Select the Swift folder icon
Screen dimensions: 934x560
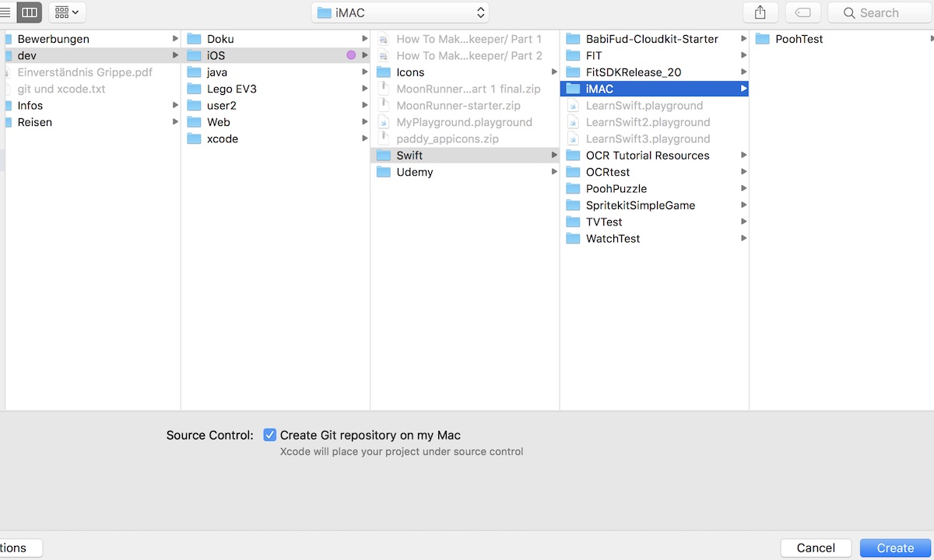pyautogui.click(x=384, y=155)
